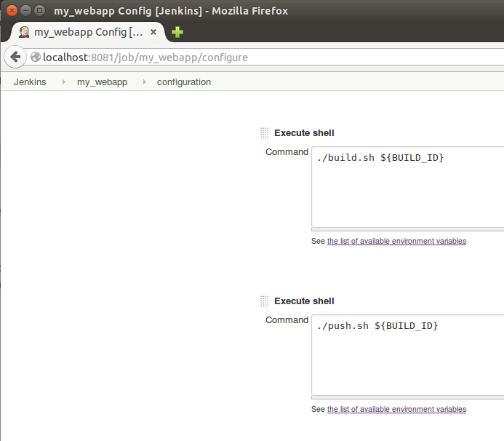Click the globe site identity icon
The height and width of the screenshot is (441, 504).
(36, 57)
